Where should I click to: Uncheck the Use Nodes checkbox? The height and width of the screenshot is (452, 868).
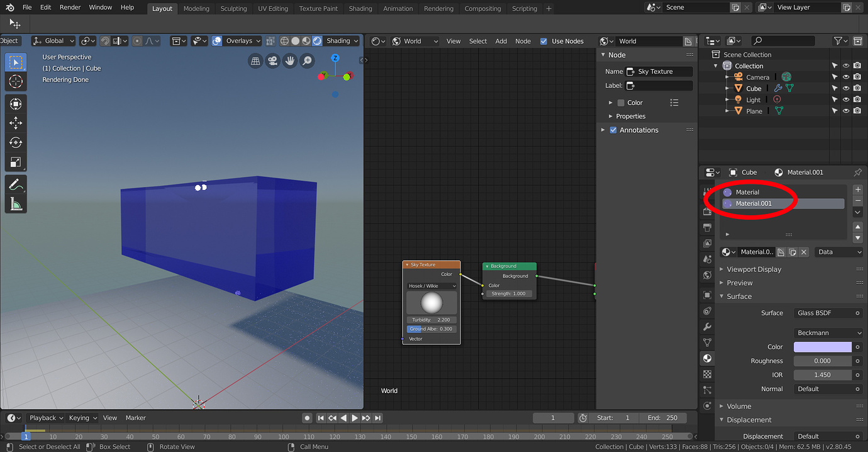point(543,41)
